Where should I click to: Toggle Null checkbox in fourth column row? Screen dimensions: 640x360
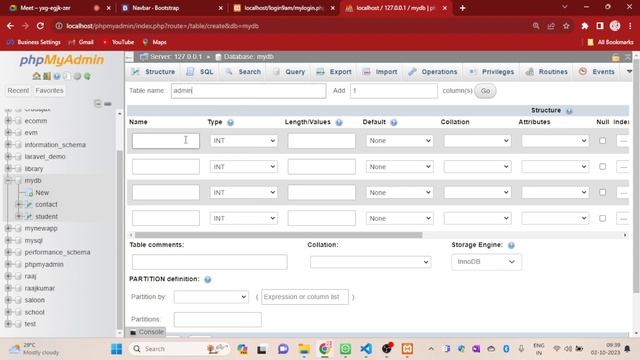click(602, 218)
